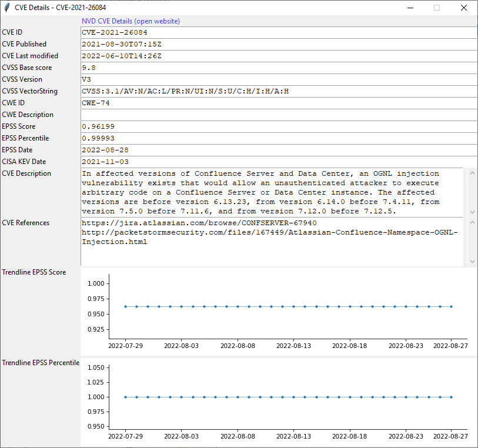Click CVE References scrollbar down arrow
This screenshot has height=448, width=478.
tap(472, 261)
